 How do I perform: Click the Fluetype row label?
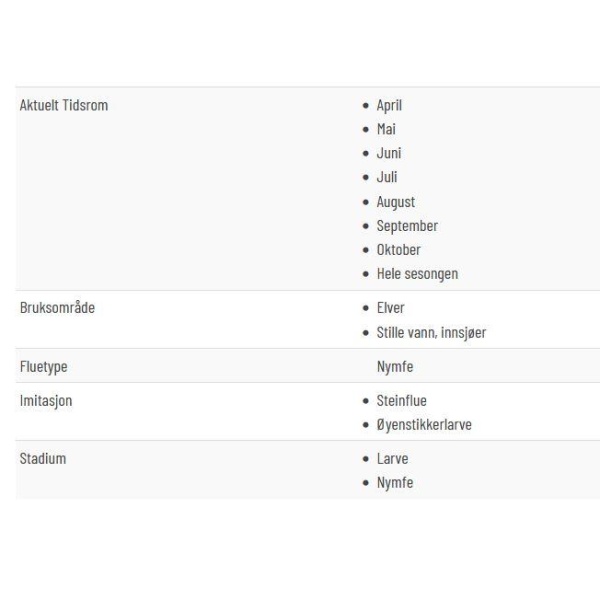pyautogui.click(x=44, y=367)
